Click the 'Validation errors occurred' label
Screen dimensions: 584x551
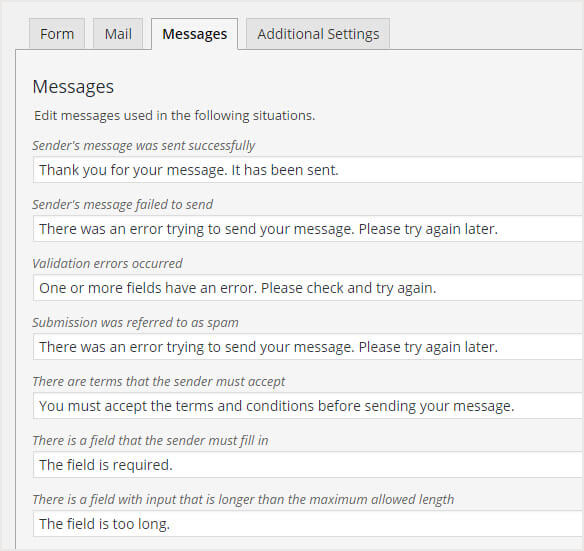click(107, 264)
